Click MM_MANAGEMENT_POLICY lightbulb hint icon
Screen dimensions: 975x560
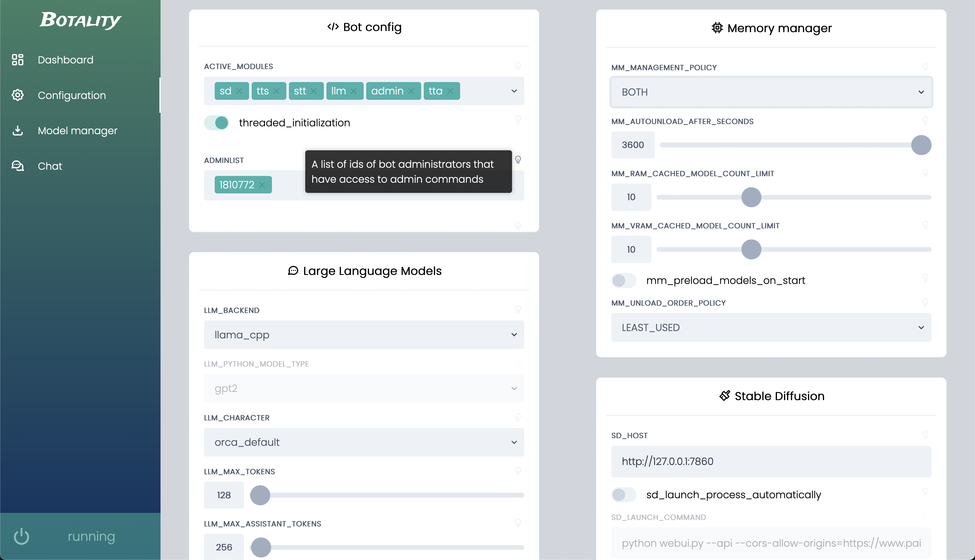(x=925, y=67)
